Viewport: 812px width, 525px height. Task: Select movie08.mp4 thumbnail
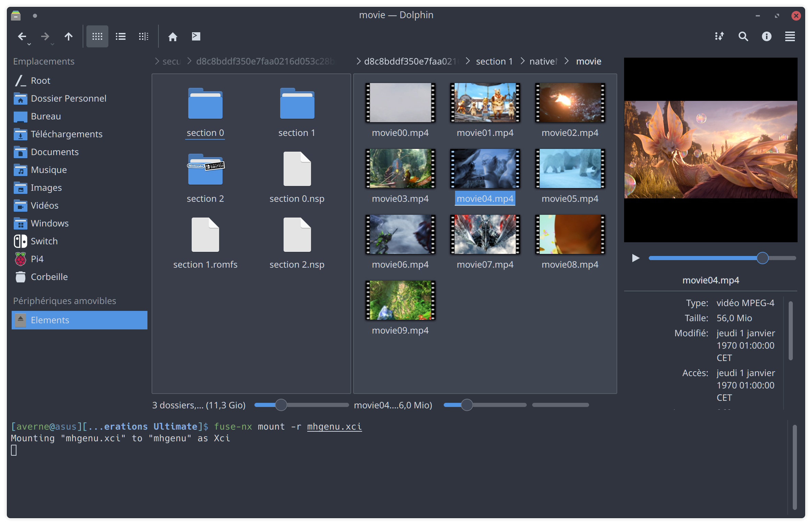pyautogui.click(x=570, y=234)
